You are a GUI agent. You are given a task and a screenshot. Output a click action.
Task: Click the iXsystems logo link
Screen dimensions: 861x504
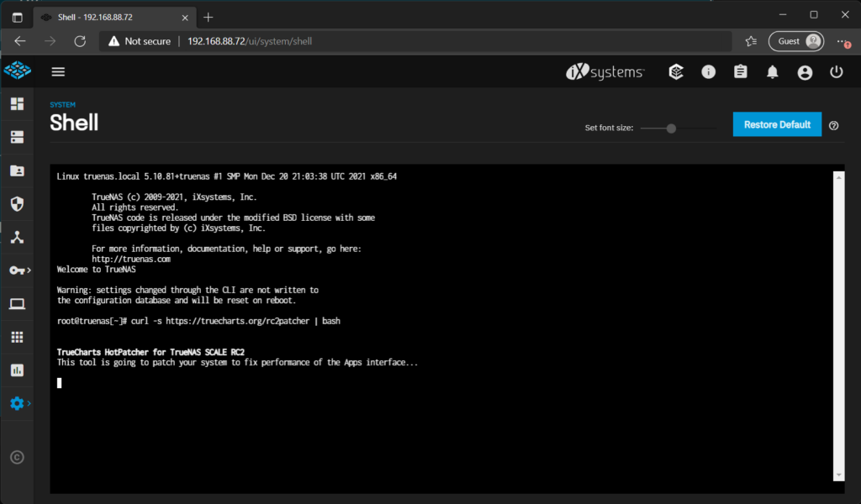(x=605, y=72)
